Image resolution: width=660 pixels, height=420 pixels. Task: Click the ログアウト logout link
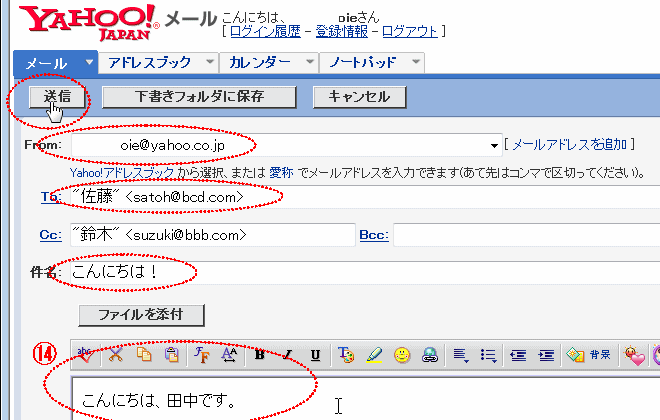pos(410,31)
